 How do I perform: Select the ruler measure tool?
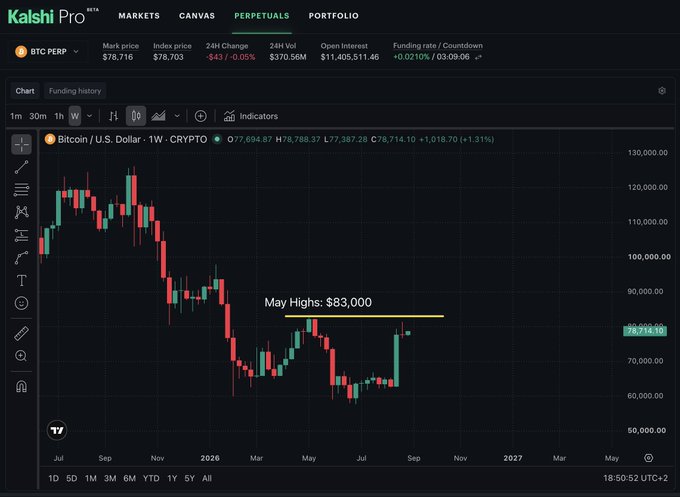pos(21,333)
